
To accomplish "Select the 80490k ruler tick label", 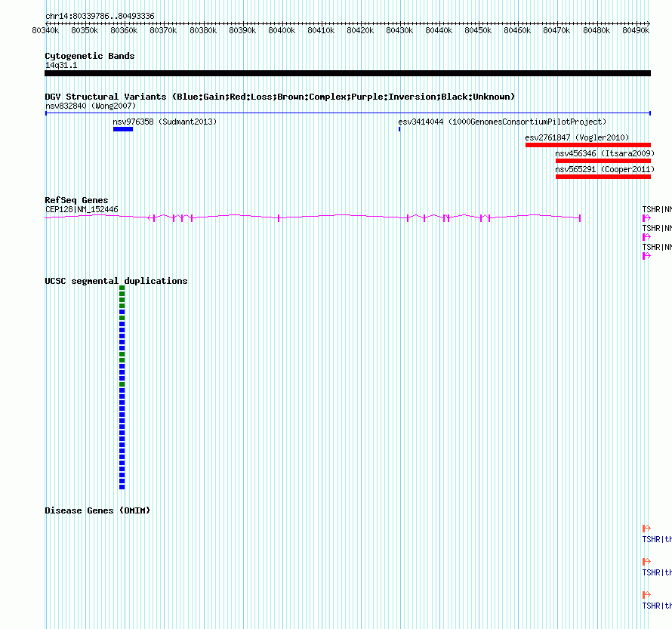I will (x=636, y=30).
